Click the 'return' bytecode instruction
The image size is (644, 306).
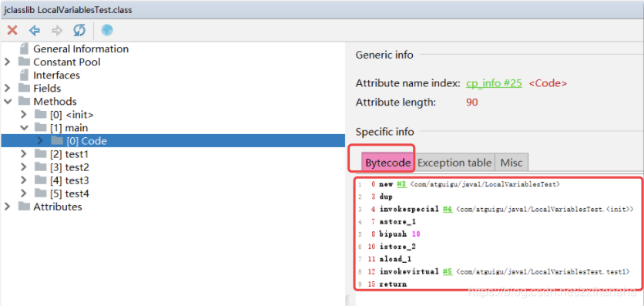pos(393,284)
